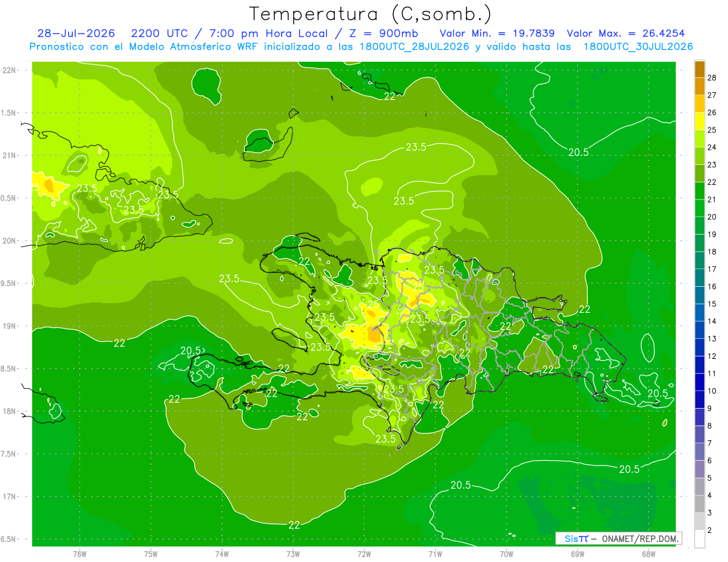
Task: Click the 19N latitude axis label
Action: (x=10, y=326)
